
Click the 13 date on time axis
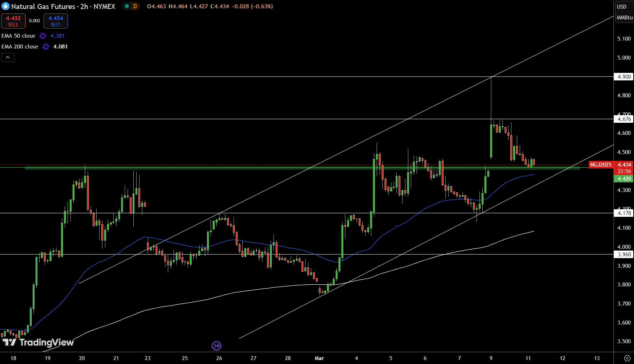597,358
